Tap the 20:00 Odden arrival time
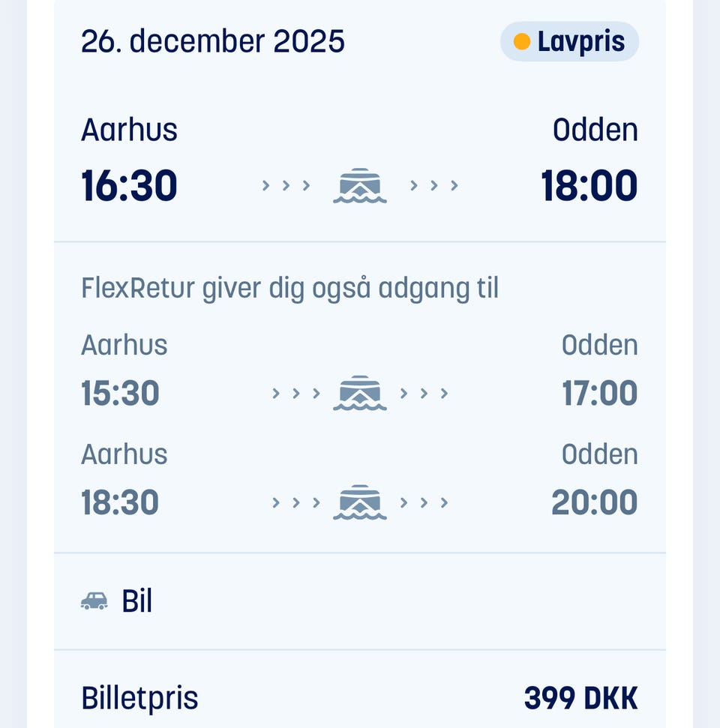Image resolution: width=720 pixels, height=728 pixels. click(595, 502)
